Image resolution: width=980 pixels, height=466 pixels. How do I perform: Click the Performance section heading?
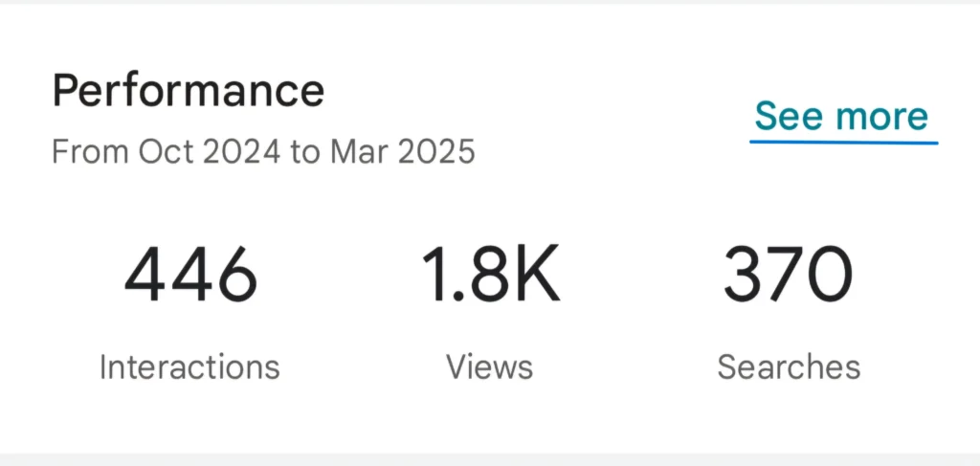pos(188,91)
